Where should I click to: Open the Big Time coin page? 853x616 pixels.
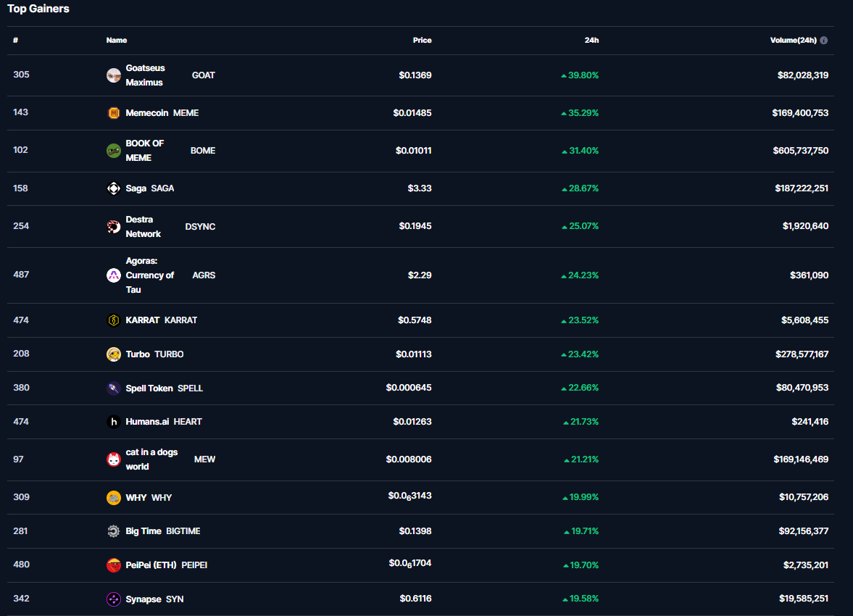pos(143,531)
